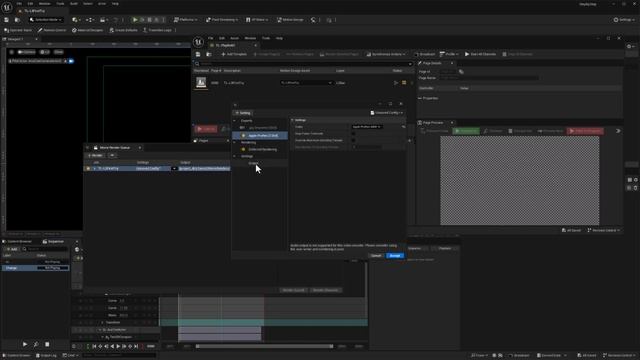Click Render Selected Page(s) in Playlist toolbar
This screenshot has height=360, width=640.
(x=339, y=54)
